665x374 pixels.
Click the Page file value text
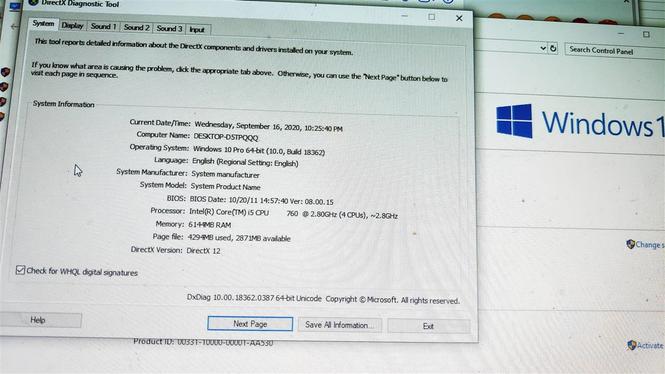(x=239, y=238)
